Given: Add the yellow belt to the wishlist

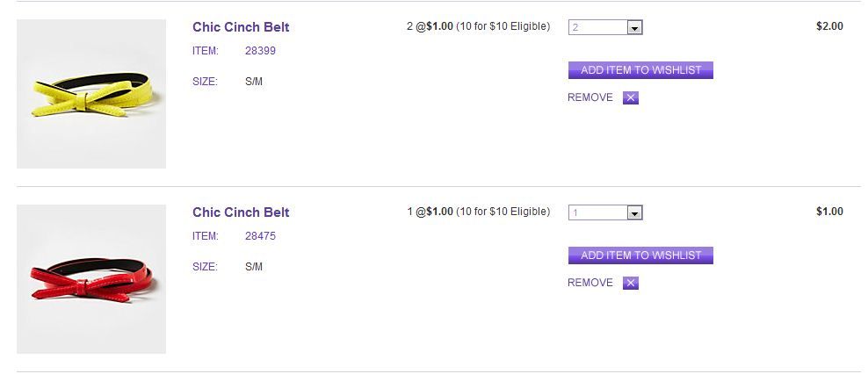Looking at the screenshot, I should click(x=640, y=70).
